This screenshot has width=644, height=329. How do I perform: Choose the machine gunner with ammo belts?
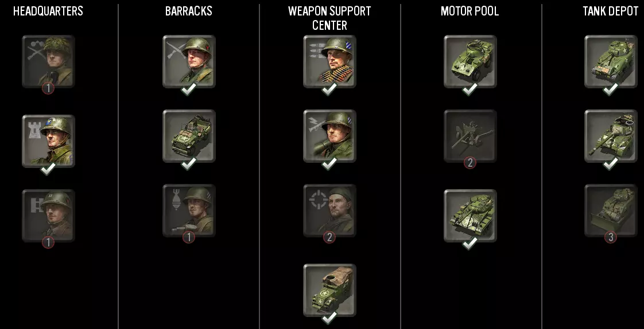[x=330, y=61]
